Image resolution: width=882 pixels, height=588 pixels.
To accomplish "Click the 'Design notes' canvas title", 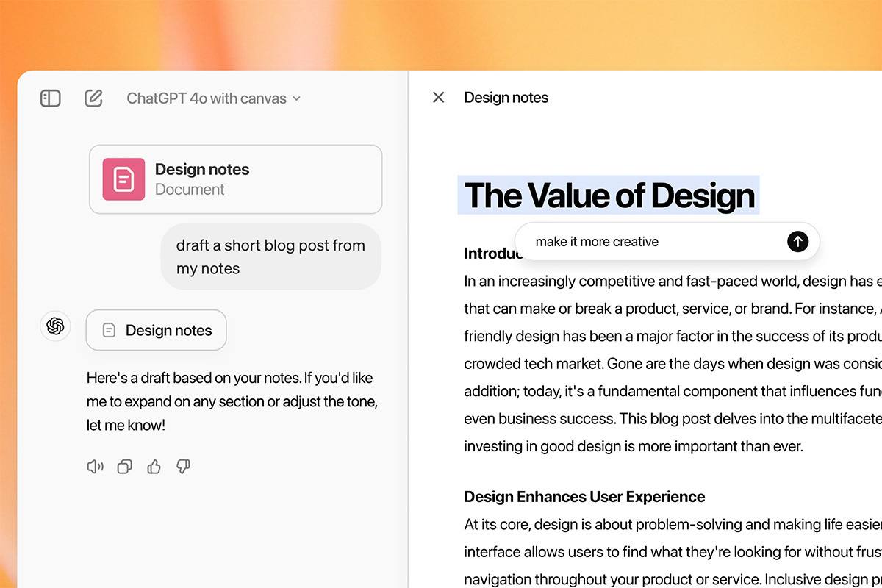I will [x=506, y=98].
